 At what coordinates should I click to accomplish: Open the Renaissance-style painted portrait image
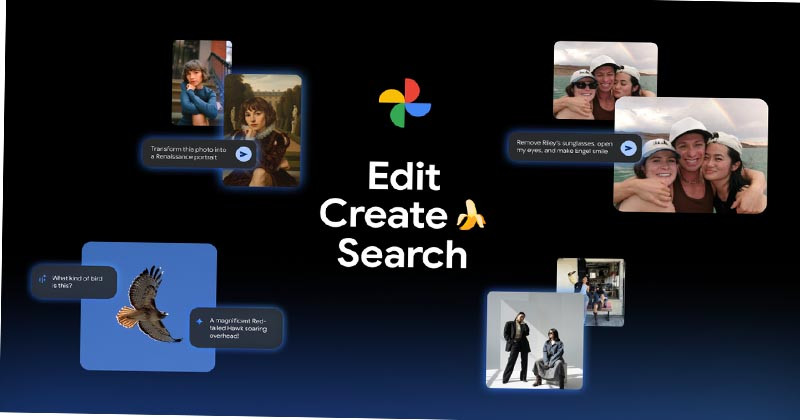tap(262, 130)
